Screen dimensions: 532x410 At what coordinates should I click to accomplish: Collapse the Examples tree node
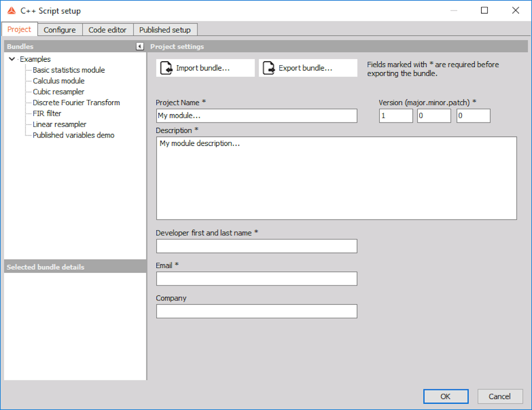click(x=12, y=59)
